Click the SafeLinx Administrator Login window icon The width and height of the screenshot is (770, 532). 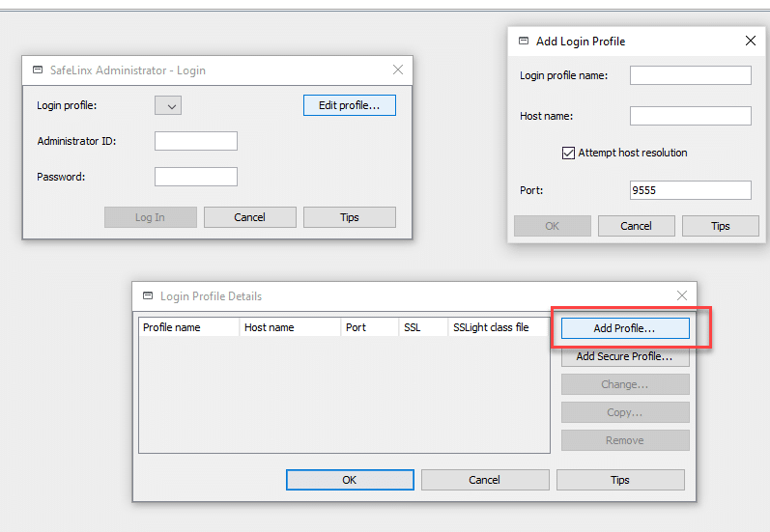38,70
